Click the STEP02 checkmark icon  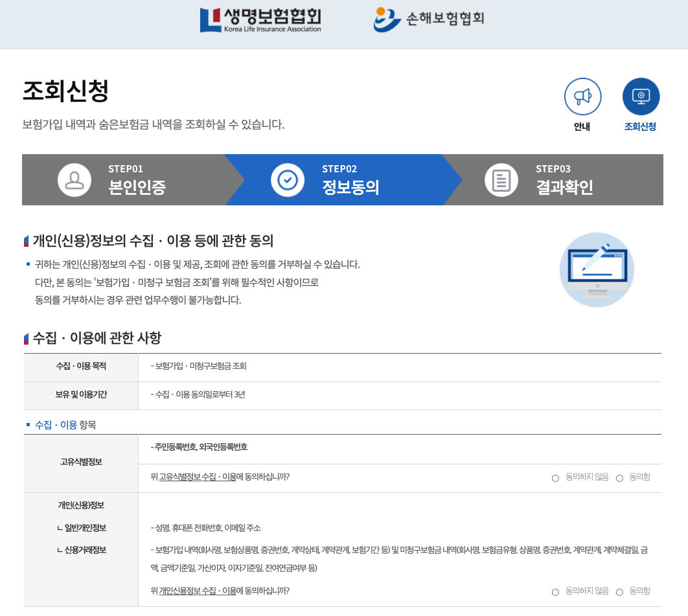coord(288,179)
